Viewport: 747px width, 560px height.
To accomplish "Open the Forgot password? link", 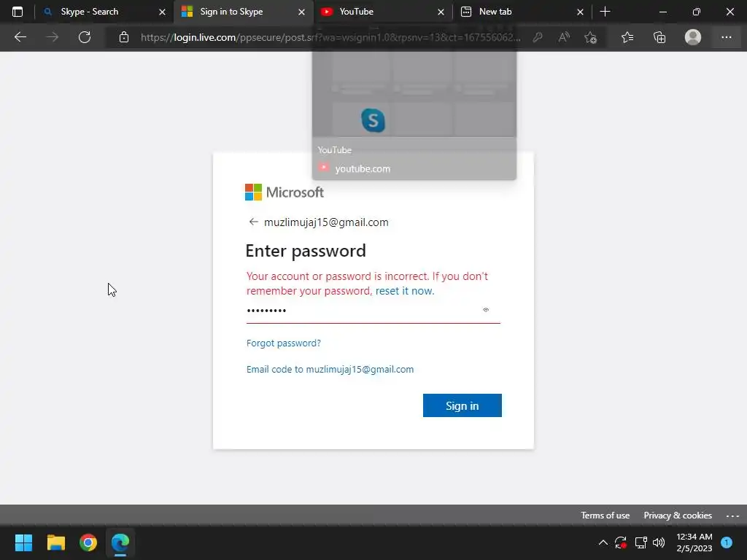I will pyautogui.click(x=284, y=343).
